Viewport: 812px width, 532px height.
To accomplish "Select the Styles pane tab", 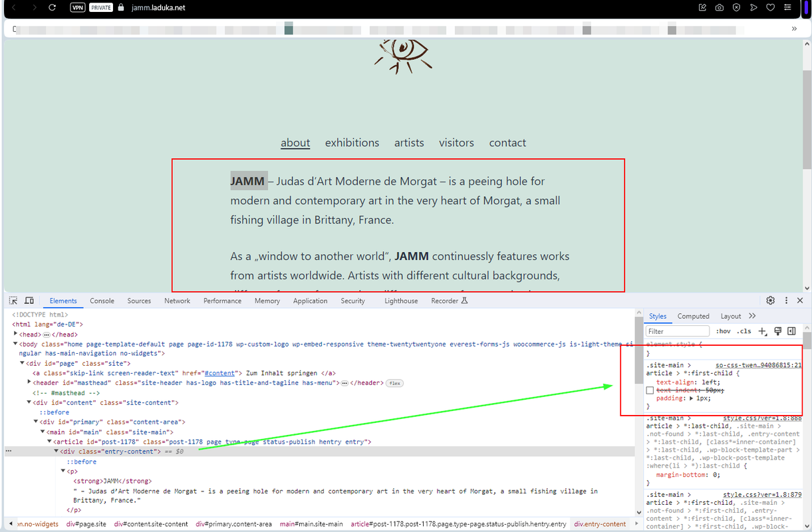I will tap(658, 317).
